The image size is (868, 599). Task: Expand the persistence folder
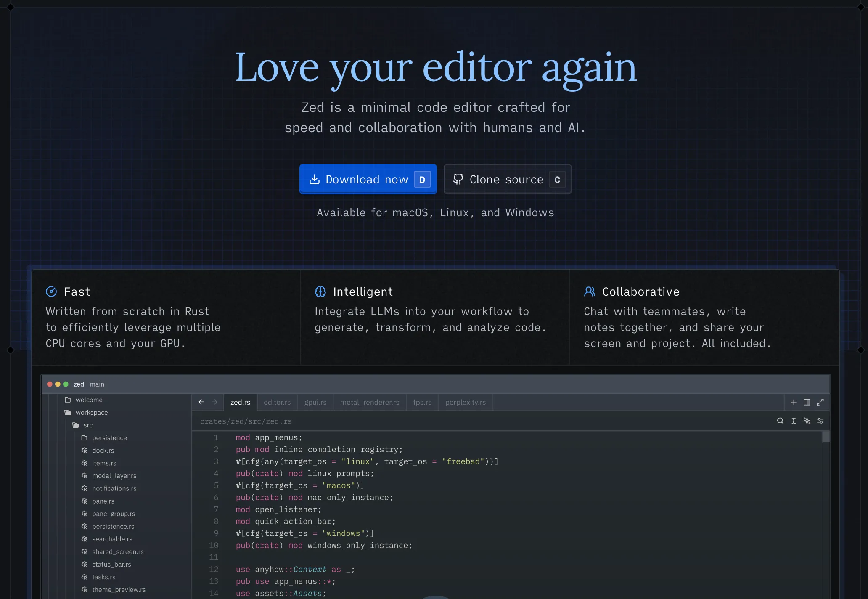(x=109, y=438)
